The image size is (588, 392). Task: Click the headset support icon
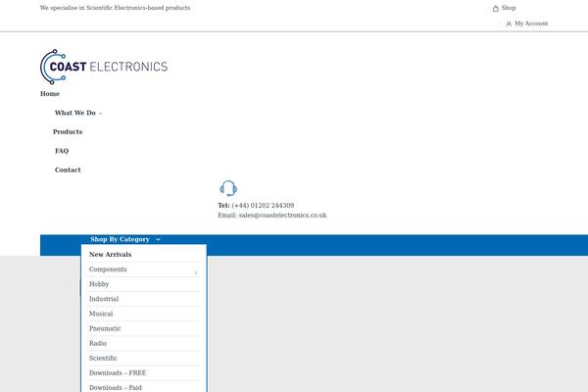pos(228,188)
